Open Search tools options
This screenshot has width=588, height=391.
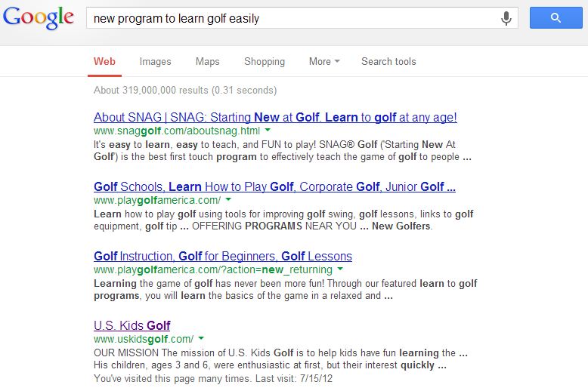pos(388,61)
